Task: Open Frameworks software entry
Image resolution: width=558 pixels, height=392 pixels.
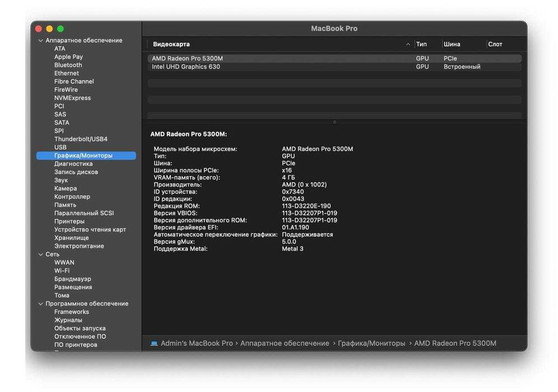Action: click(72, 312)
